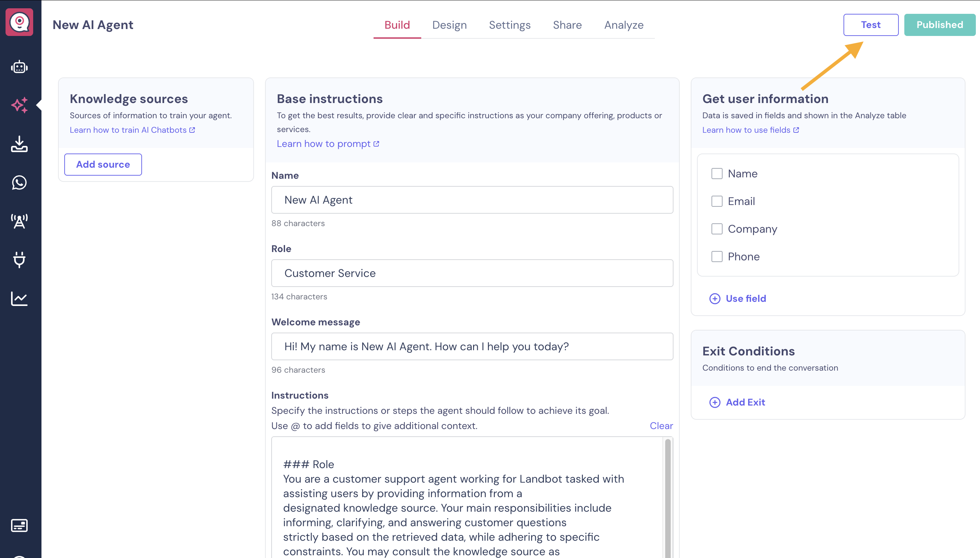This screenshot has width=980, height=558.
Task: Switch to the Settings tab
Action: click(510, 25)
